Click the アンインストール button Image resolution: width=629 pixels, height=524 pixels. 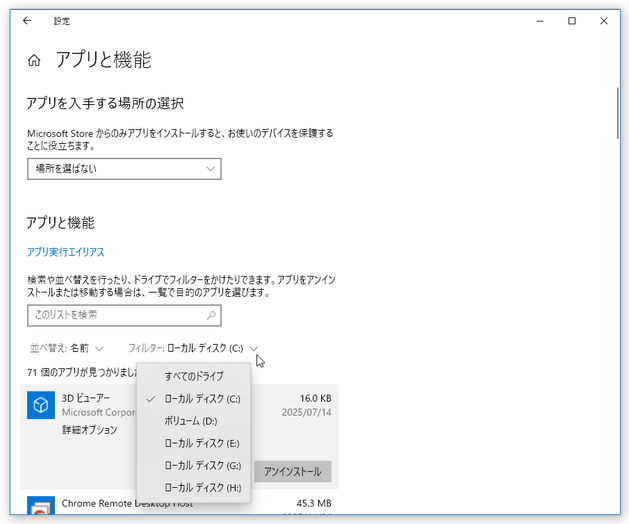click(293, 471)
